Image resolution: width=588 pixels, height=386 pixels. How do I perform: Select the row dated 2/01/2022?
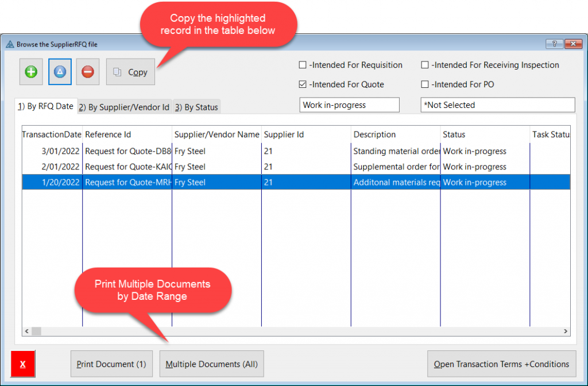[x=296, y=167]
